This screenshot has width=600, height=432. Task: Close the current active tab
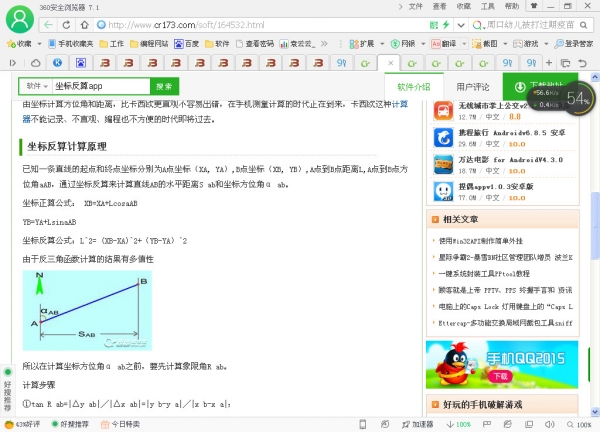[x=390, y=63]
